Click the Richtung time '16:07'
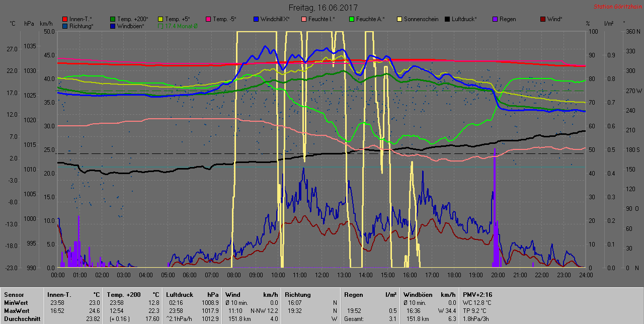Viewport: 644px width, 324px height. pyautogui.click(x=295, y=303)
